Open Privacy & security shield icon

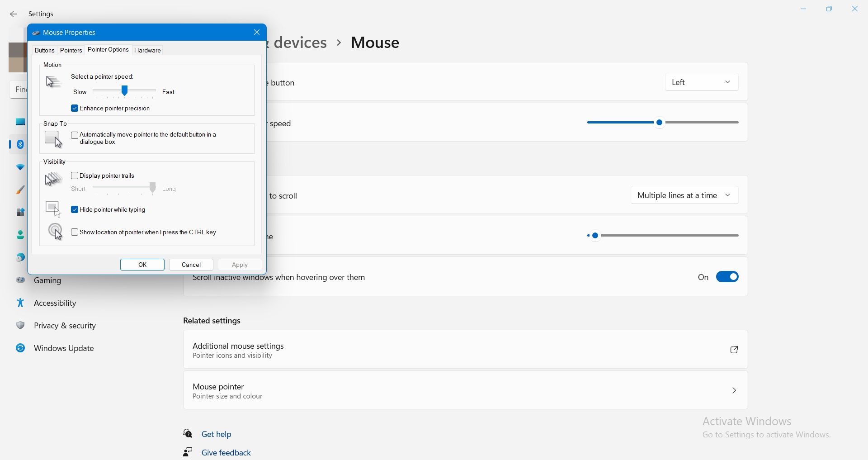click(20, 326)
